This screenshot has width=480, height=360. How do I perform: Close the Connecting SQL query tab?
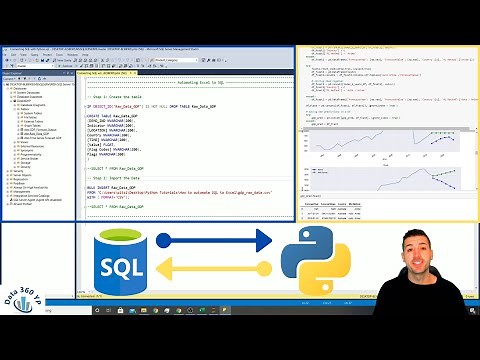(135, 73)
